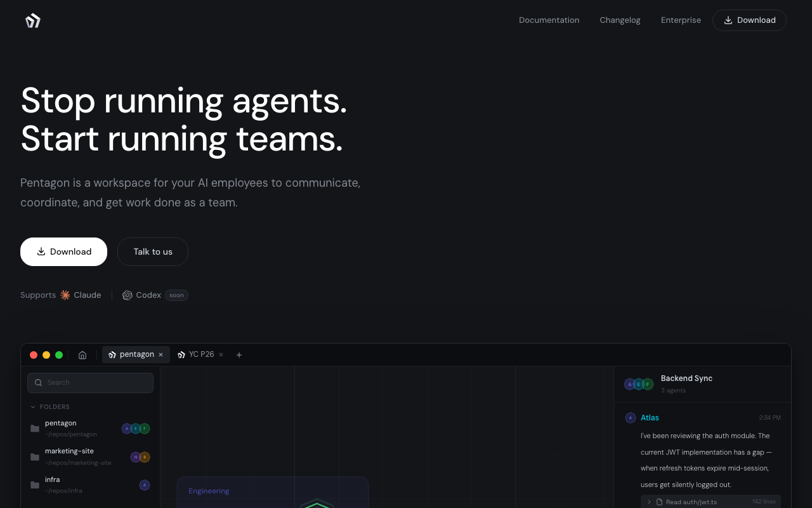Click the Atlas sender name
812x508 pixels.
pyautogui.click(x=650, y=418)
